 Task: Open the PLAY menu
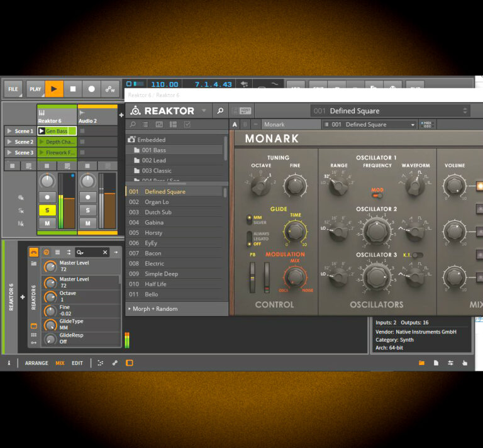click(x=35, y=89)
